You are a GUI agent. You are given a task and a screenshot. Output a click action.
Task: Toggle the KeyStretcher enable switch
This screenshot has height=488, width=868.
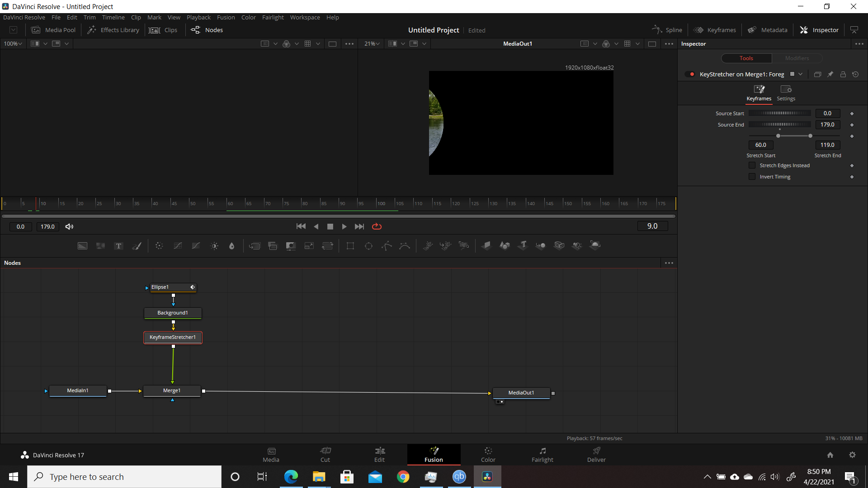click(x=689, y=74)
